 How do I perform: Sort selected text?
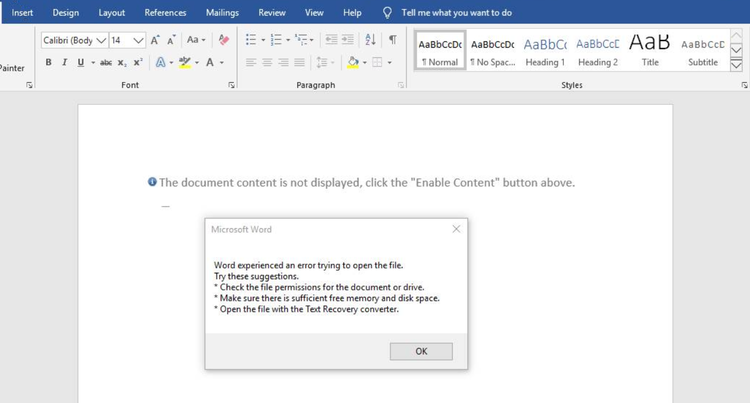370,39
